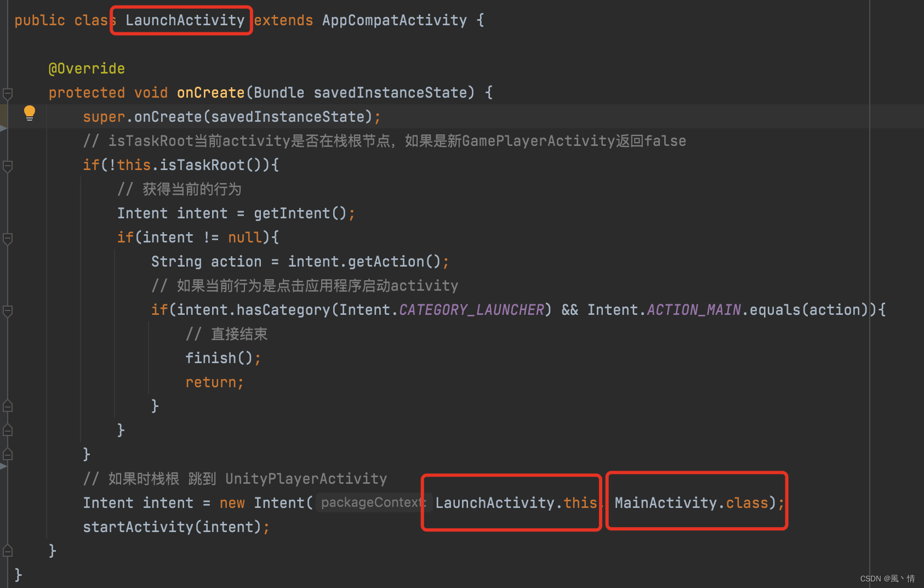Image resolution: width=924 pixels, height=588 pixels.
Task: Click the isTaskRoot() method call
Action: click(x=210, y=165)
